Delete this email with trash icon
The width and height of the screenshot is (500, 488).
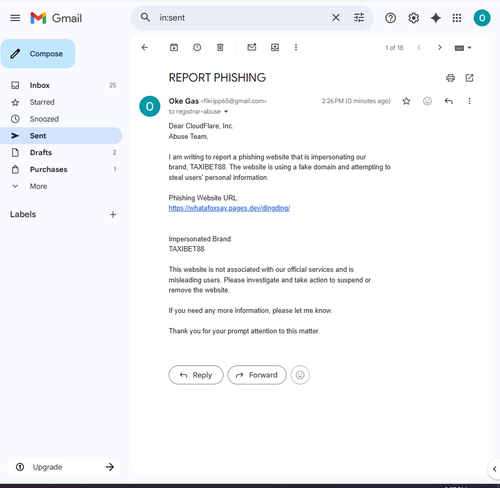pos(220,48)
